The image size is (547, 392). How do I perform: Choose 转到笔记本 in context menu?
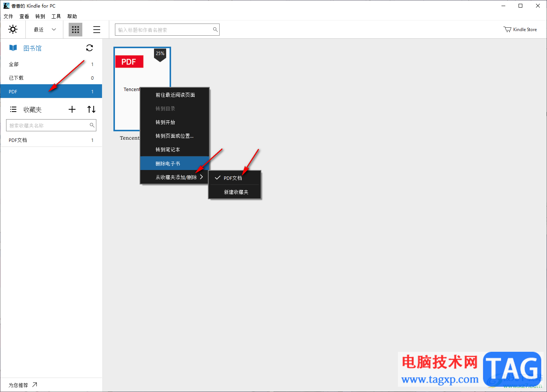pos(175,150)
